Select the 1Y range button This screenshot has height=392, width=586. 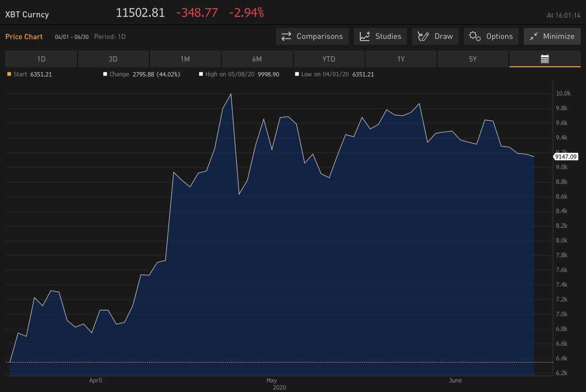[401, 59]
